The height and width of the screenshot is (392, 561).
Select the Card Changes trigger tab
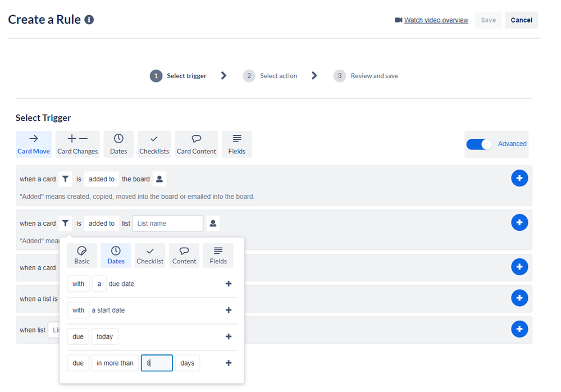tap(77, 144)
